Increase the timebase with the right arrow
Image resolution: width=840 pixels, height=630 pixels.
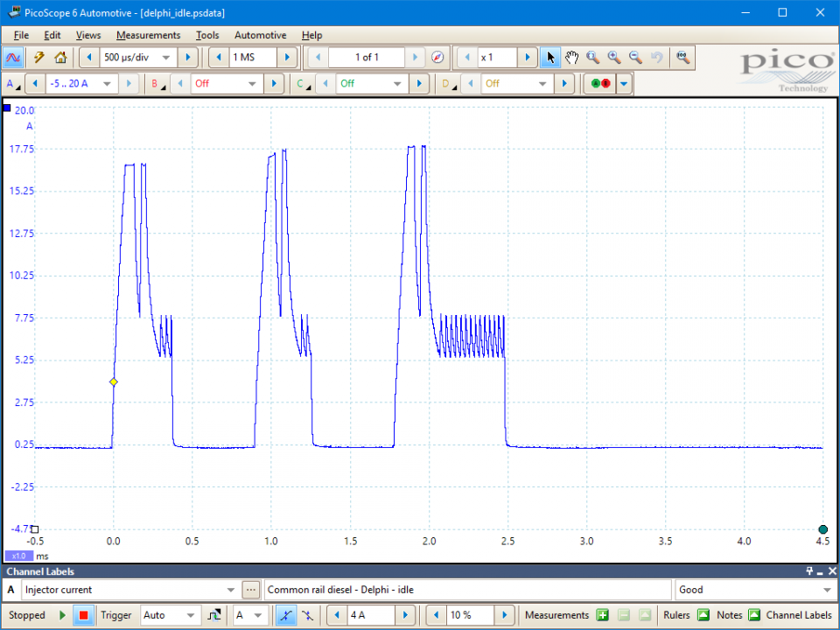click(187, 58)
